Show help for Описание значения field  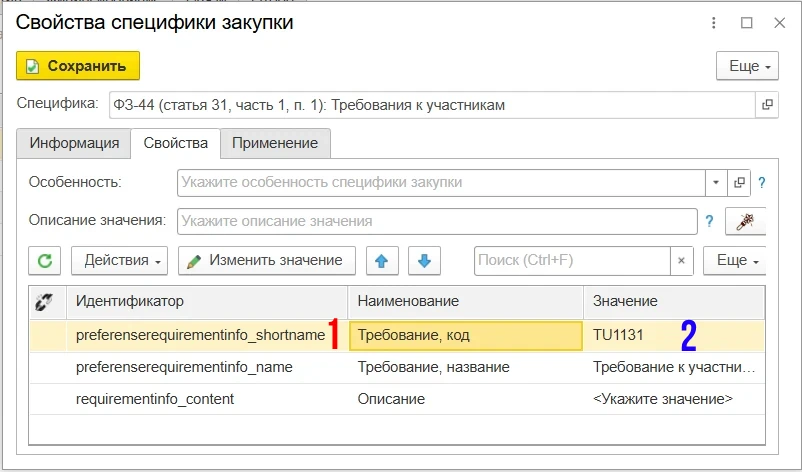point(709,221)
